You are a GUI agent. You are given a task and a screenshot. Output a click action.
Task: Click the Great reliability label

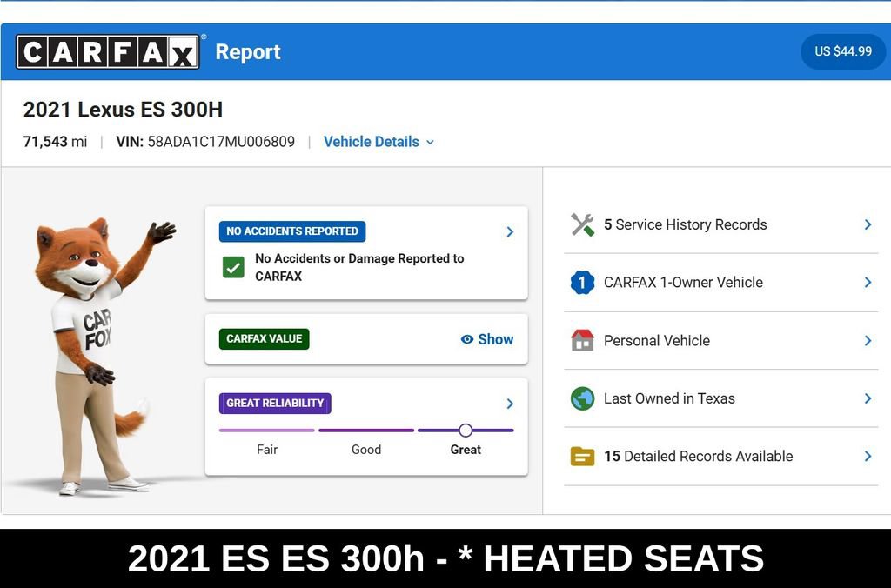tap(466, 450)
